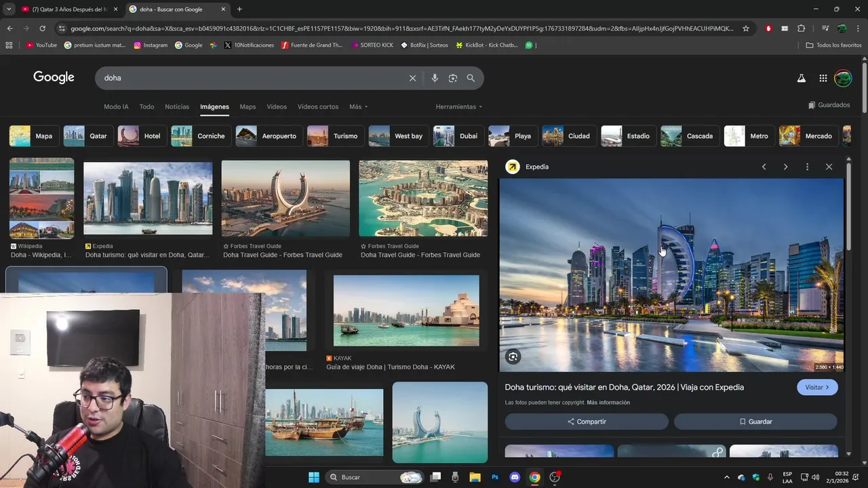This screenshot has width=868, height=488.
Task: Open the preview panel three-dot menu
Action: point(807,167)
